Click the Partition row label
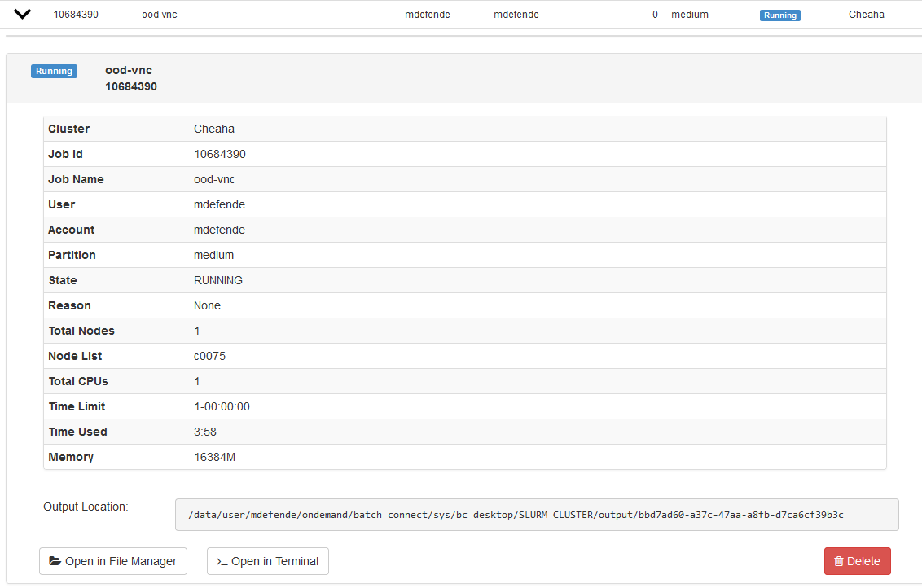Image resolution: width=922 pixels, height=588 pixels. (x=72, y=255)
